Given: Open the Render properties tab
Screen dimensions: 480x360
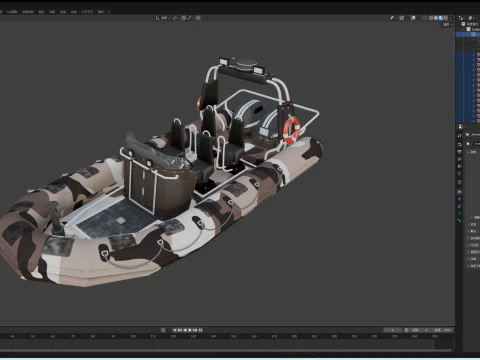Looking at the screenshot, I should (460, 144).
